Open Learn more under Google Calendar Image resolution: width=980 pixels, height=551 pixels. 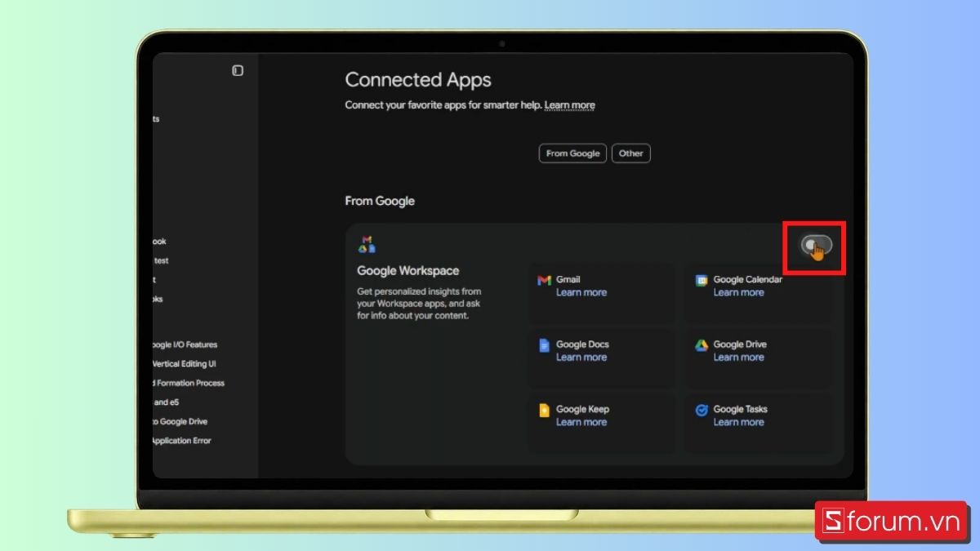[x=738, y=292]
